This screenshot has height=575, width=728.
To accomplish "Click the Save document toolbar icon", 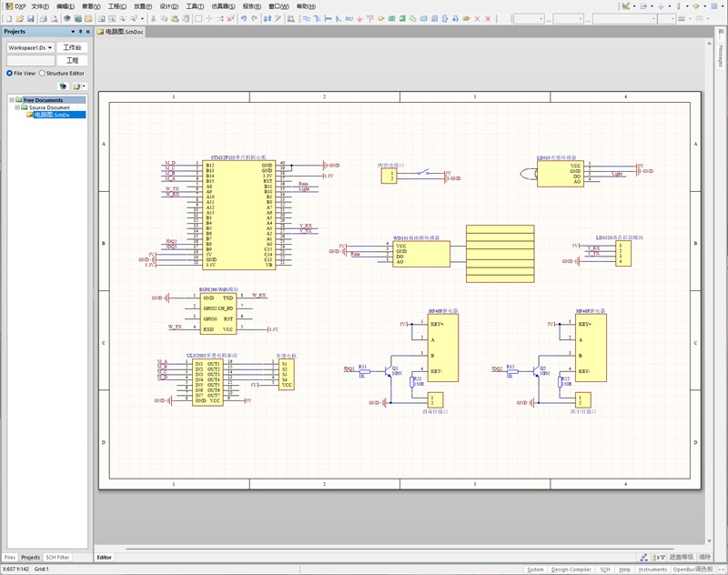I will click(x=30, y=18).
